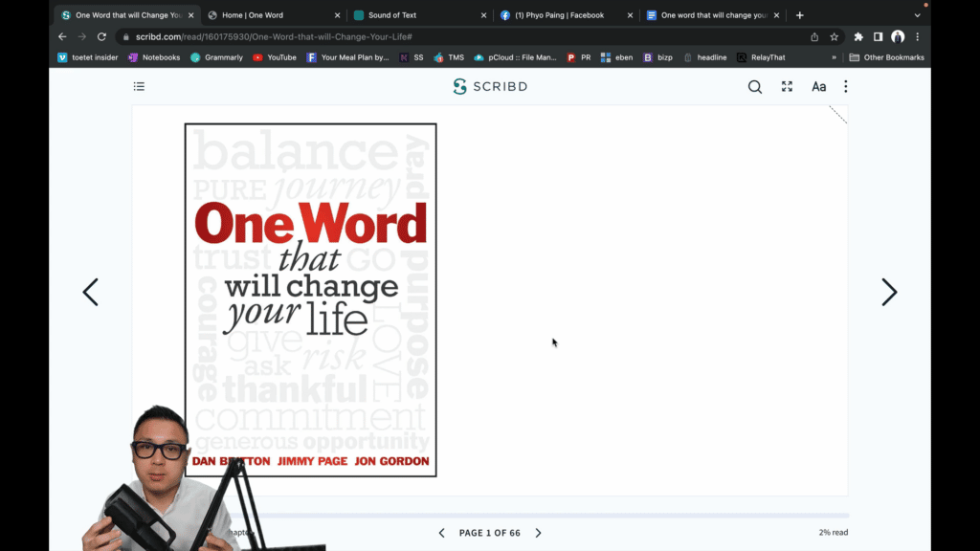Open the SS bookmark

pyautogui.click(x=412, y=57)
